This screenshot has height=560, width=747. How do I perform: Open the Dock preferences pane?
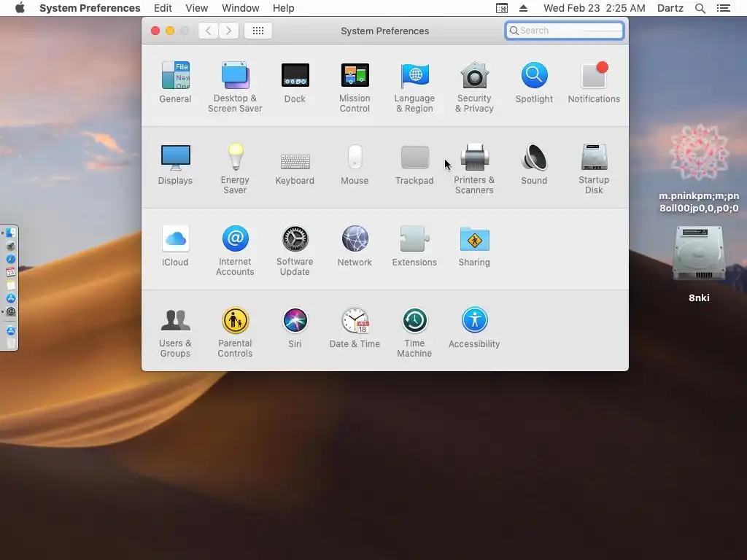(x=295, y=82)
